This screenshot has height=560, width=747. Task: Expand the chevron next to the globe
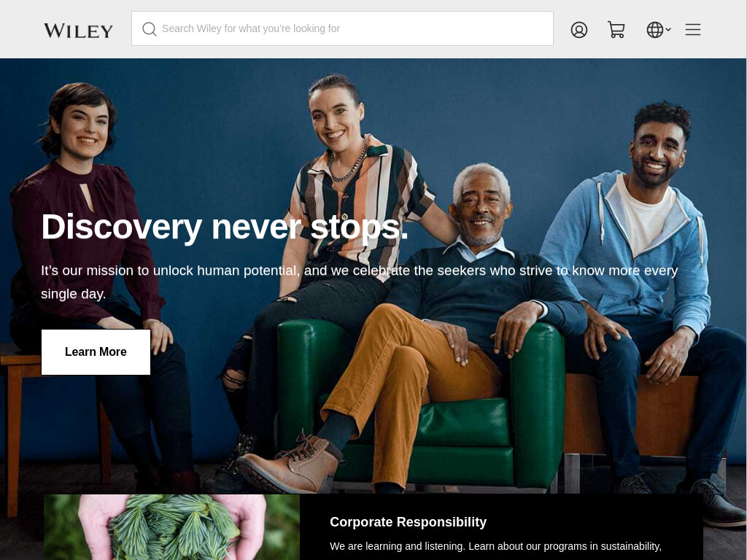668,29
